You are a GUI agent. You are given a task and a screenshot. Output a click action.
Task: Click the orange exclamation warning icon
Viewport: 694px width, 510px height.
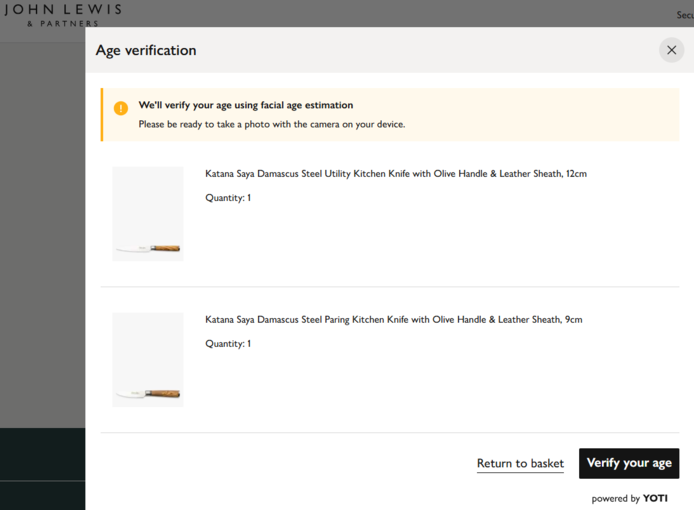[x=121, y=108]
